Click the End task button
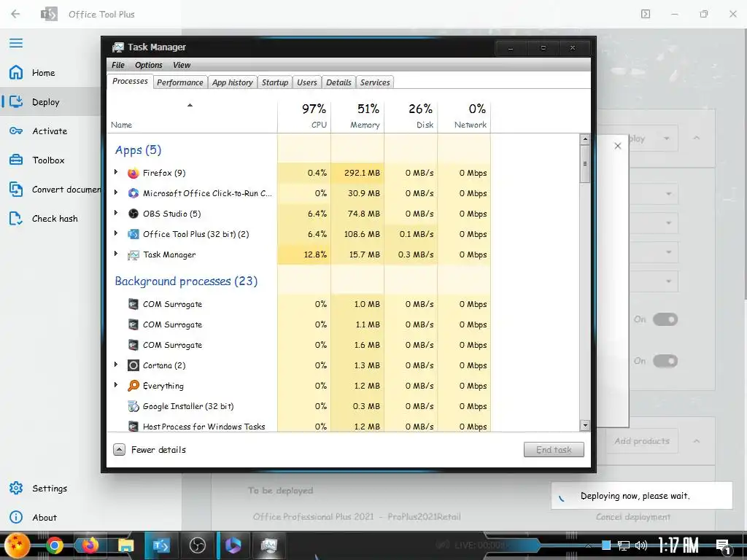 coord(554,449)
